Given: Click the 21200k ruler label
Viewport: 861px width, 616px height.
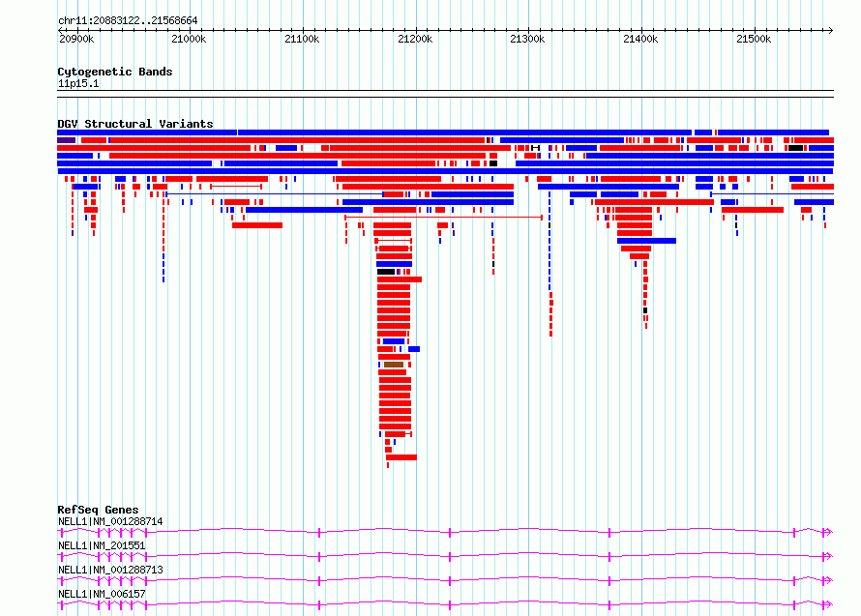Looking at the screenshot, I should (415, 39).
